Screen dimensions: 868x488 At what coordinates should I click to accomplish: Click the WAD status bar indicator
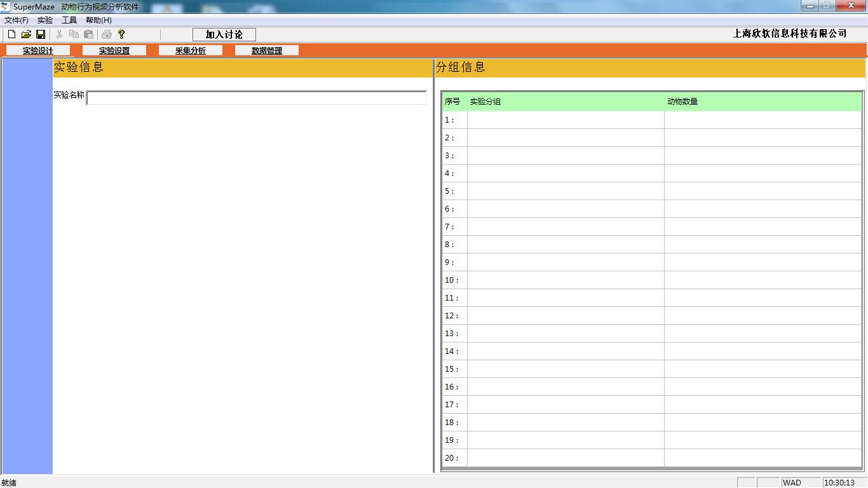click(x=792, y=483)
